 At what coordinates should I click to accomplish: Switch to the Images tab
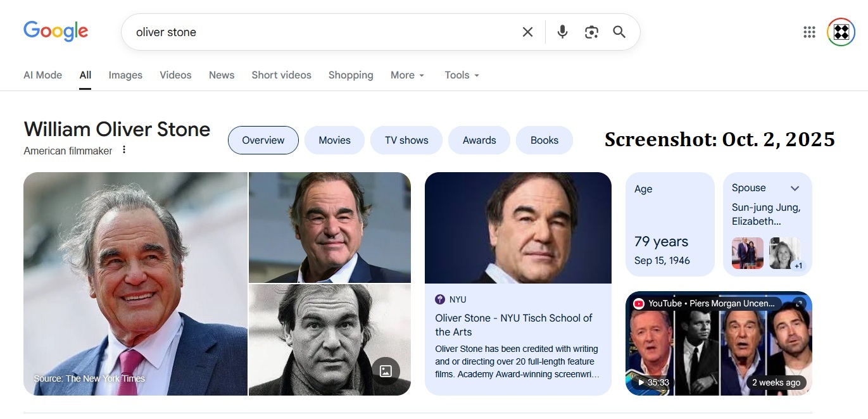pos(125,75)
